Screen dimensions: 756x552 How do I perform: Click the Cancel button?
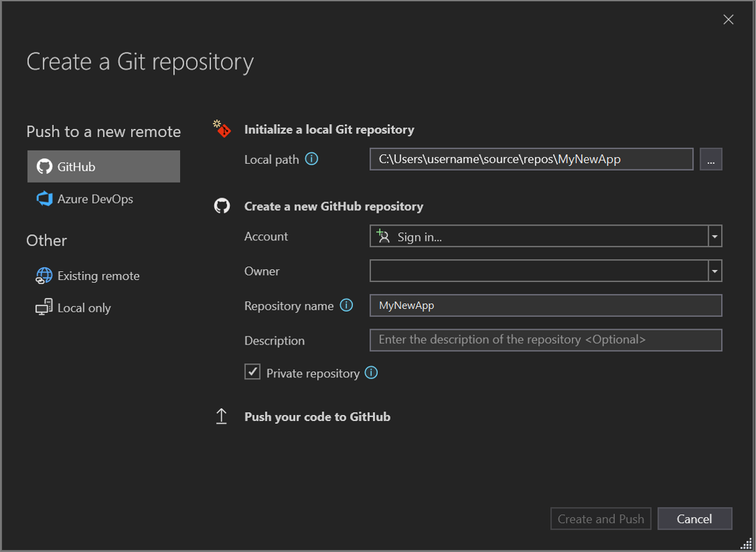coord(694,518)
